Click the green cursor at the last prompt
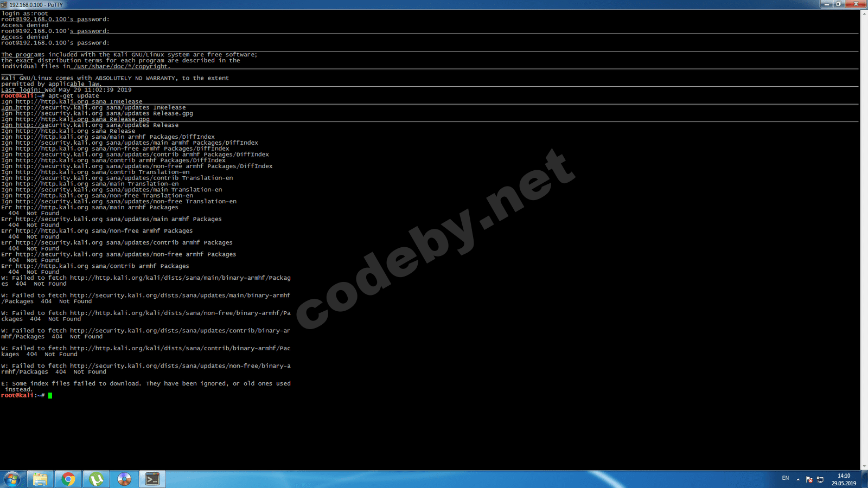Viewport: 868px width, 488px height. tap(50, 396)
